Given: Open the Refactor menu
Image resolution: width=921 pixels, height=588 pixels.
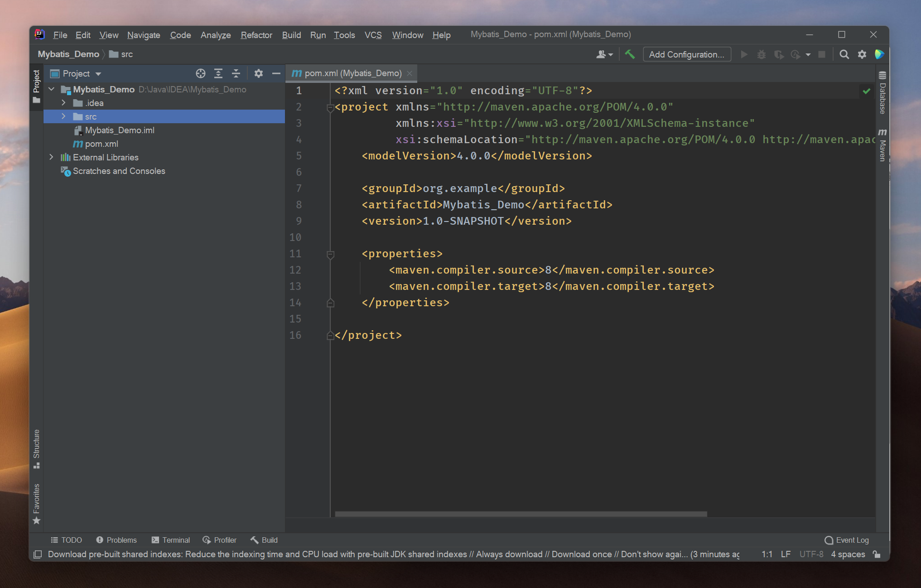Looking at the screenshot, I should tap(256, 35).
